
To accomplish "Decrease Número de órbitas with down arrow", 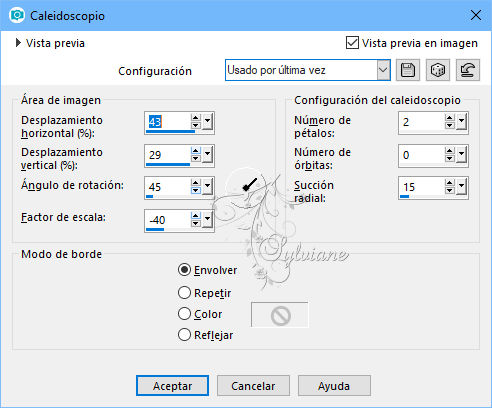I will pyautogui.click(x=449, y=158).
